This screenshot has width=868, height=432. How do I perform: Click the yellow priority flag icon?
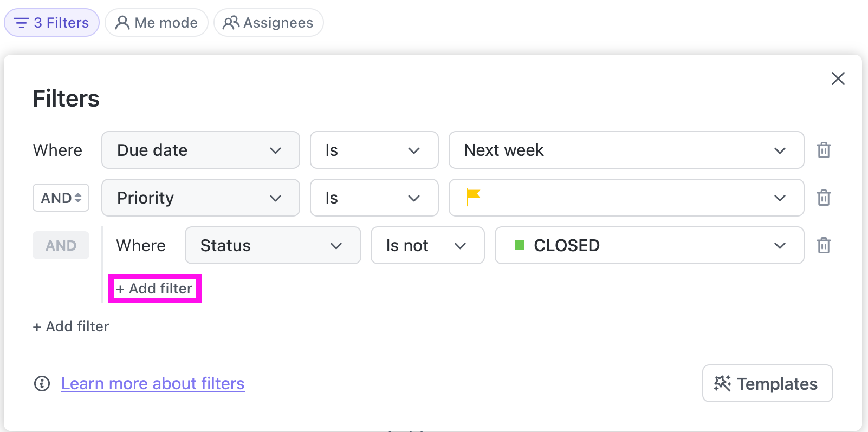[473, 197]
